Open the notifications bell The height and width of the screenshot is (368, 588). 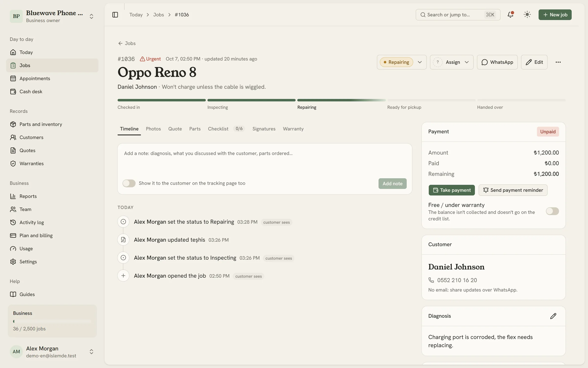pos(510,15)
